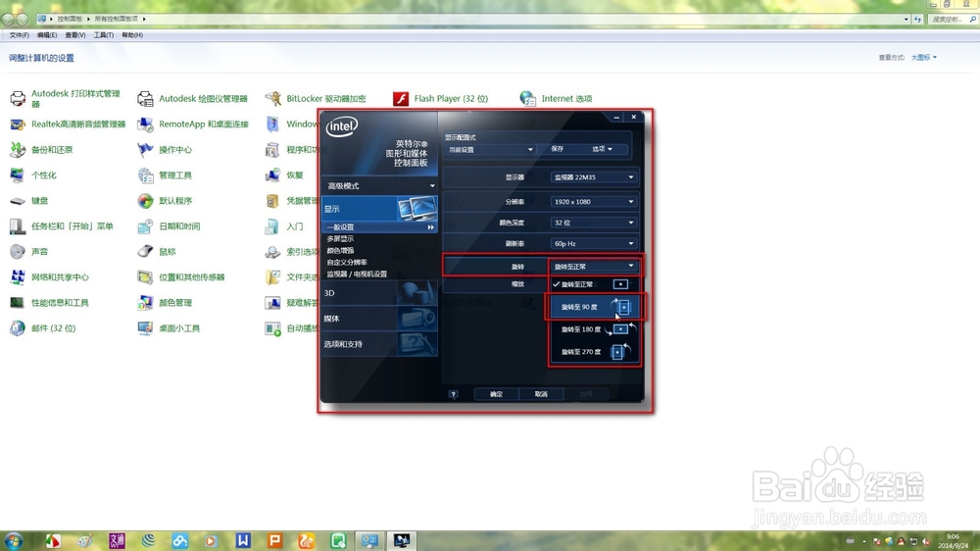
Task: Open 多屏显示 submenu item
Action: point(340,239)
